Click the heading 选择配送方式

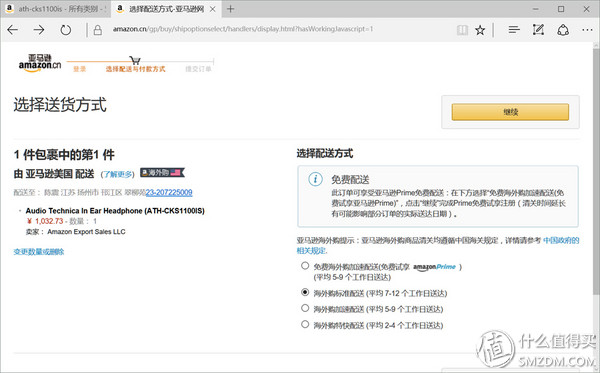(x=324, y=154)
